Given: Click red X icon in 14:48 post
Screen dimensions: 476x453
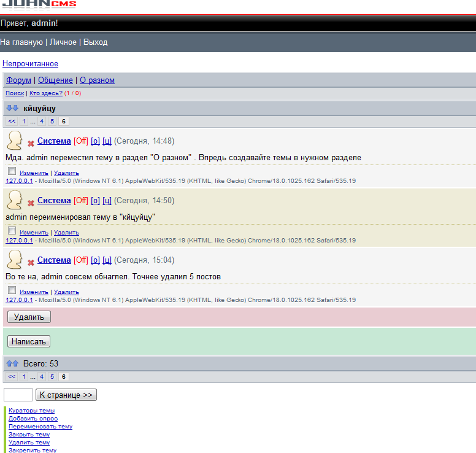Looking at the screenshot, I should click(x=31, y=144).
